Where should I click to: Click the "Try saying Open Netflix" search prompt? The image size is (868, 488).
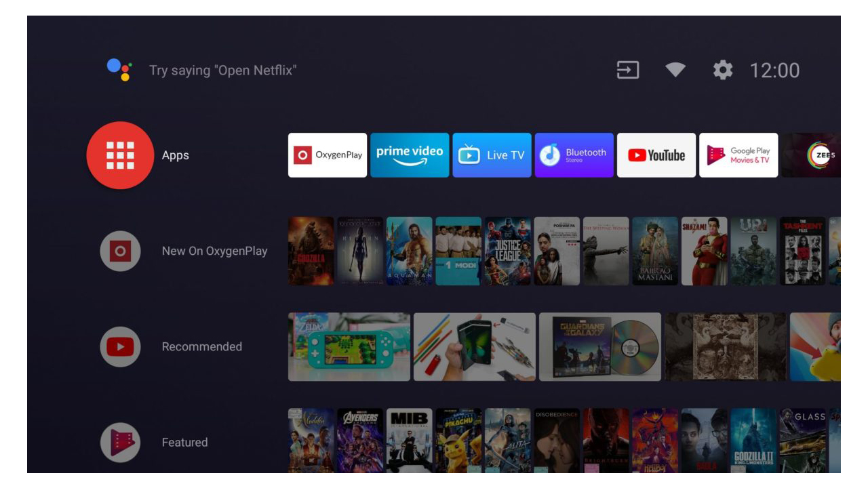[223, 70]
